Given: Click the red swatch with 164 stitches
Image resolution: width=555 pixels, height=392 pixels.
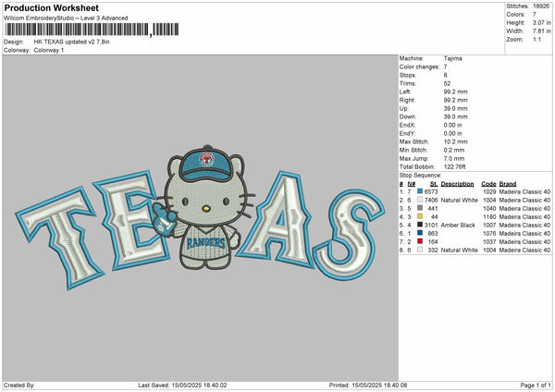Looking at the screenshot, I should 420,241.
